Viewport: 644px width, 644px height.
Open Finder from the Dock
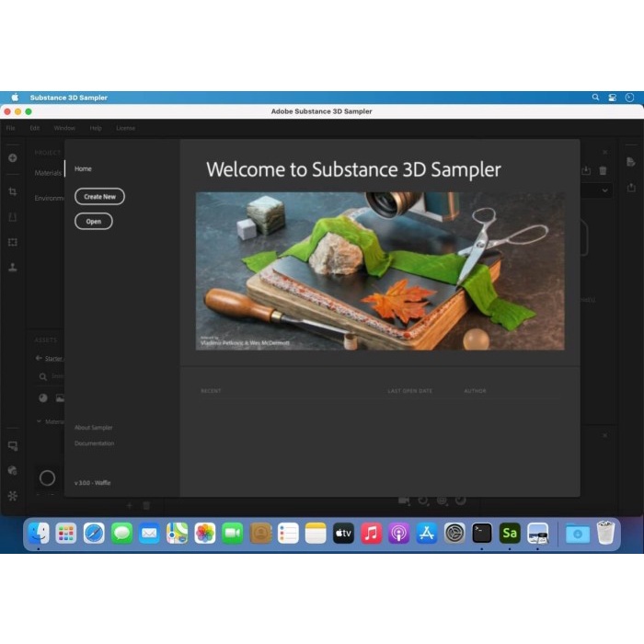tap(39, 533)
